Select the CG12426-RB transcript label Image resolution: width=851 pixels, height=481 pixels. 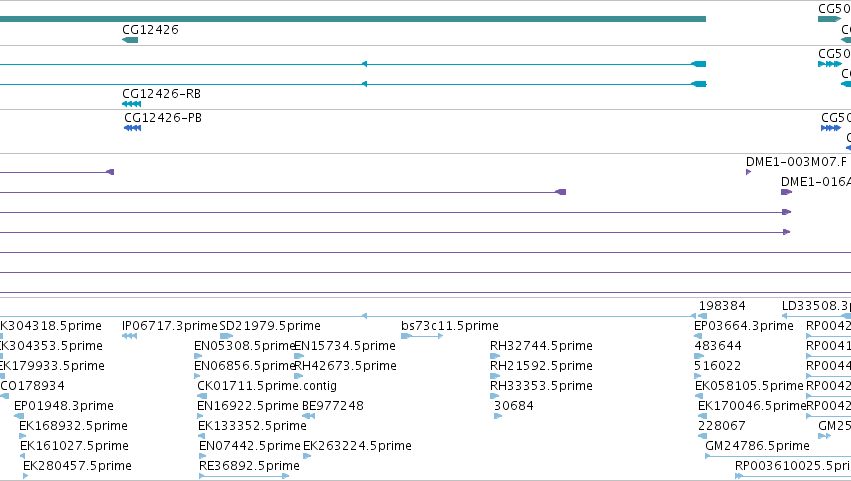point(162,93)
